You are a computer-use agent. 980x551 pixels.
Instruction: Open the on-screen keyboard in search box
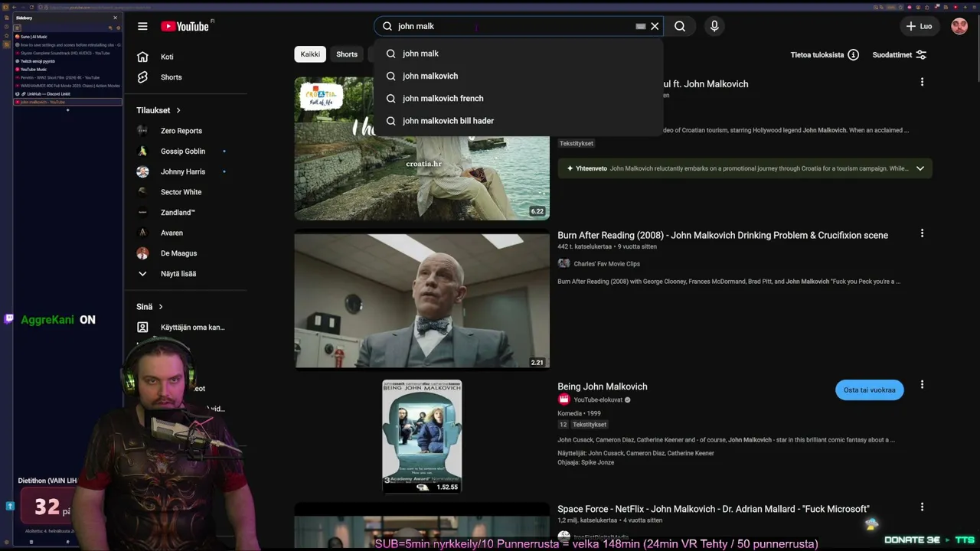(x=641, y=26)
